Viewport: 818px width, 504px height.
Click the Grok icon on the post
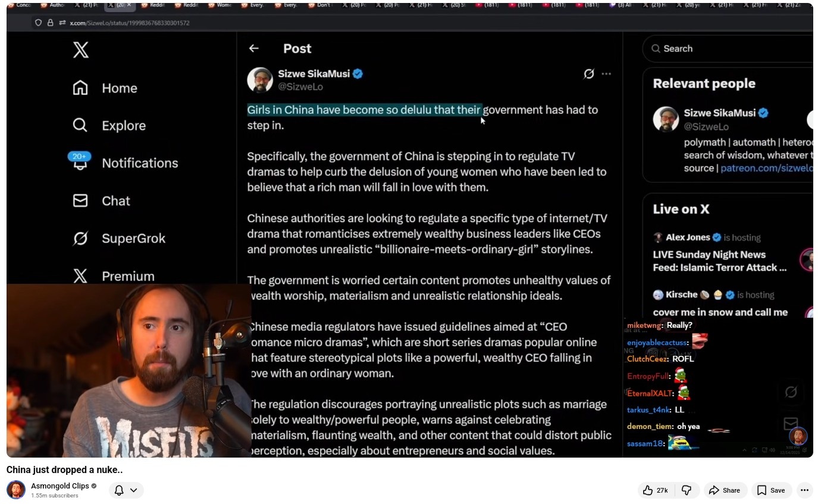(589, 74)
